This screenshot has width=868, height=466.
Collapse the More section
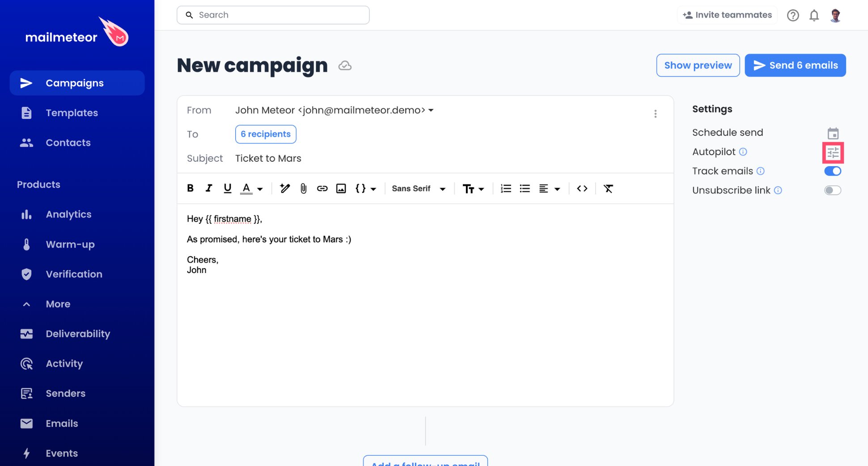(77, 304)
